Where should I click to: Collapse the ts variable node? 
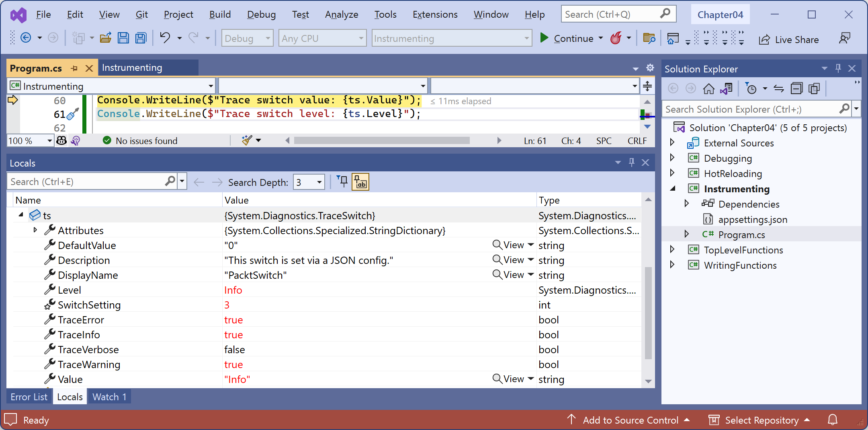21,215
